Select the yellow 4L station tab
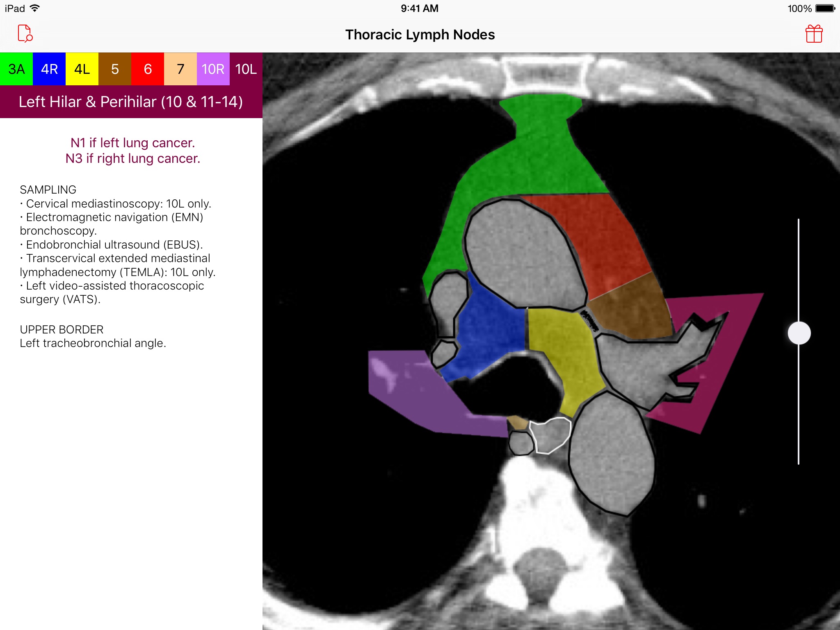The image size is (840, 630). click(82, 69)
